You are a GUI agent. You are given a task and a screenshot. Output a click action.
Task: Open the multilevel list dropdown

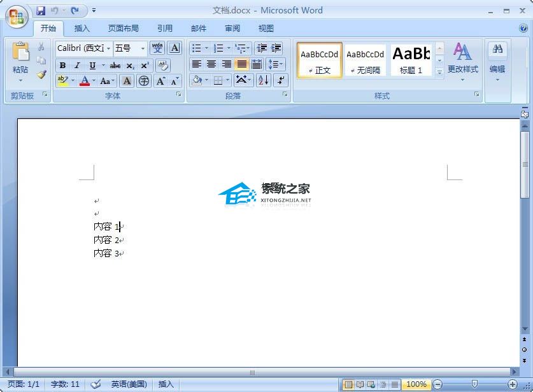point(248,48)
